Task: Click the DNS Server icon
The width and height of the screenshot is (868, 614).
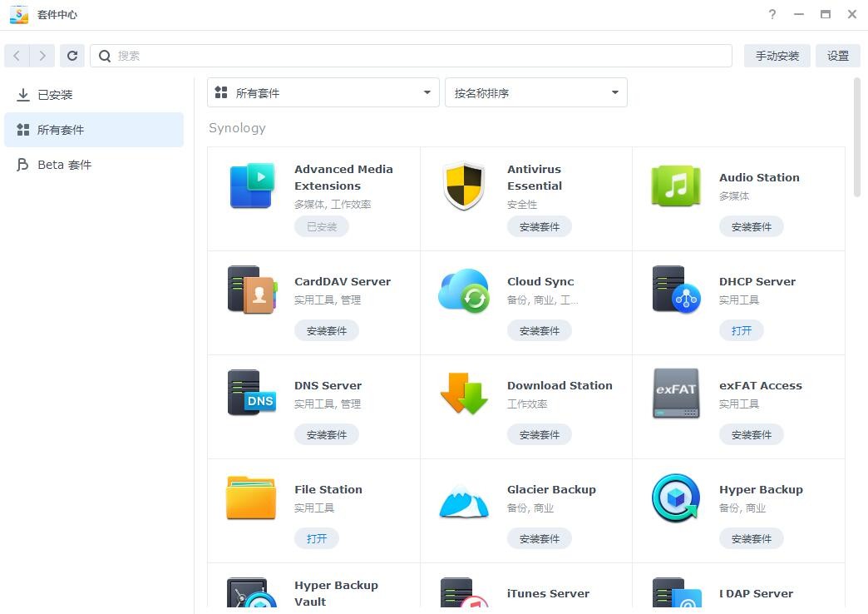Action: pyautogui.click(x=251, y=394)
